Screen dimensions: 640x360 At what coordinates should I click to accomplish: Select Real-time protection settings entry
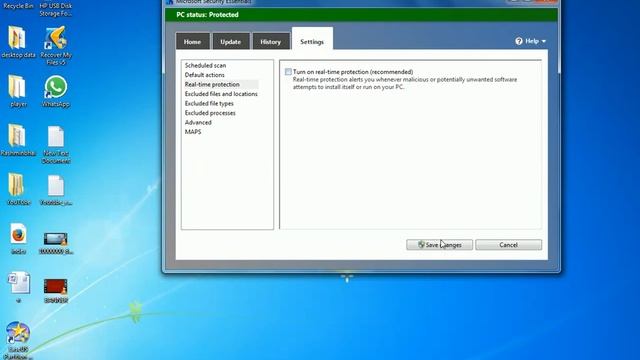[x=212, y=84]
